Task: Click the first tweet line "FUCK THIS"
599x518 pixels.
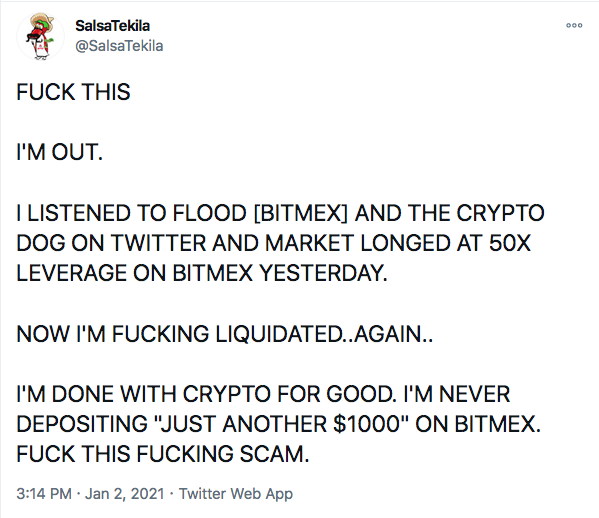Action: click(x=73, y=92)
